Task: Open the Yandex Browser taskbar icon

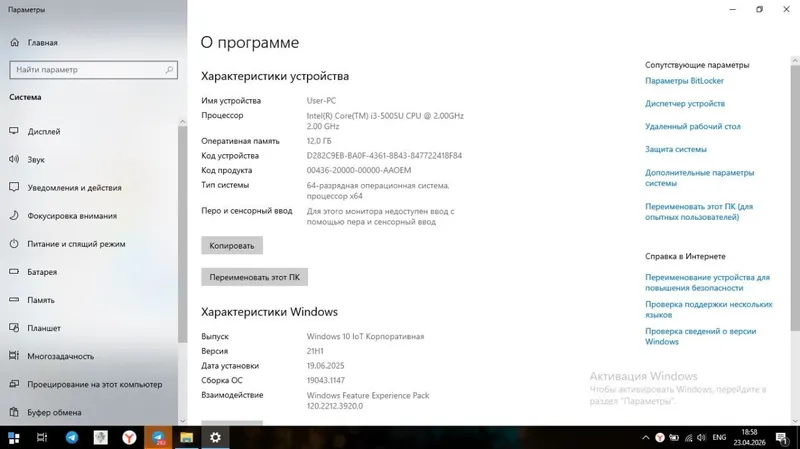Action: click(x=130, y=438)
